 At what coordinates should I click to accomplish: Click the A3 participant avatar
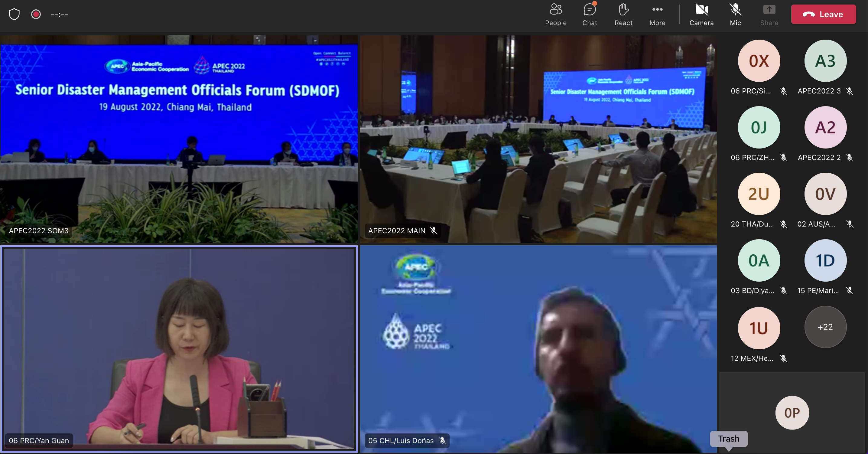pos(825,61)
